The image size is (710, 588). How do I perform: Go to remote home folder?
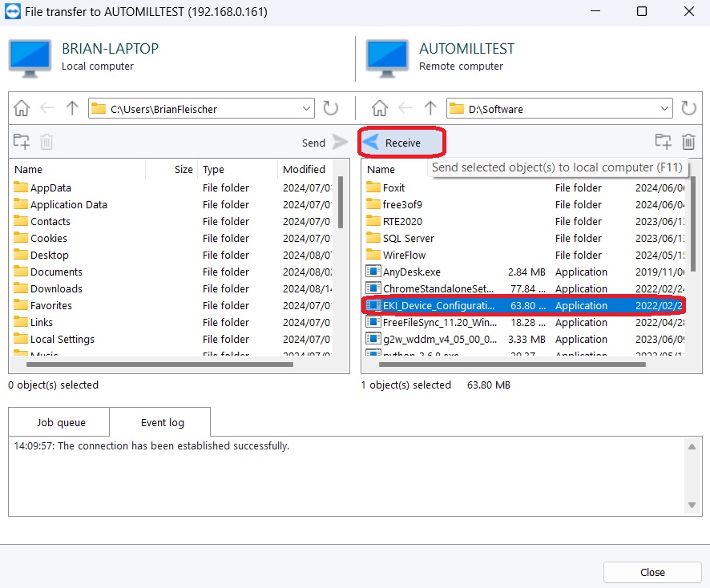tap(380, 109)
